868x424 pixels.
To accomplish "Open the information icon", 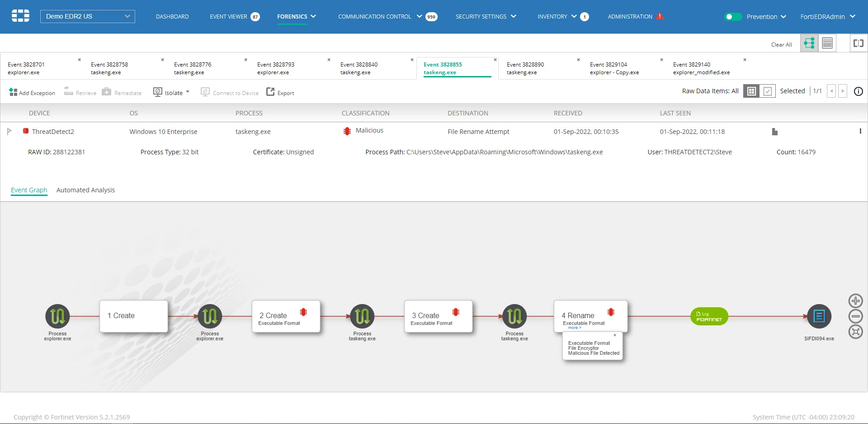I will point(858,91).
